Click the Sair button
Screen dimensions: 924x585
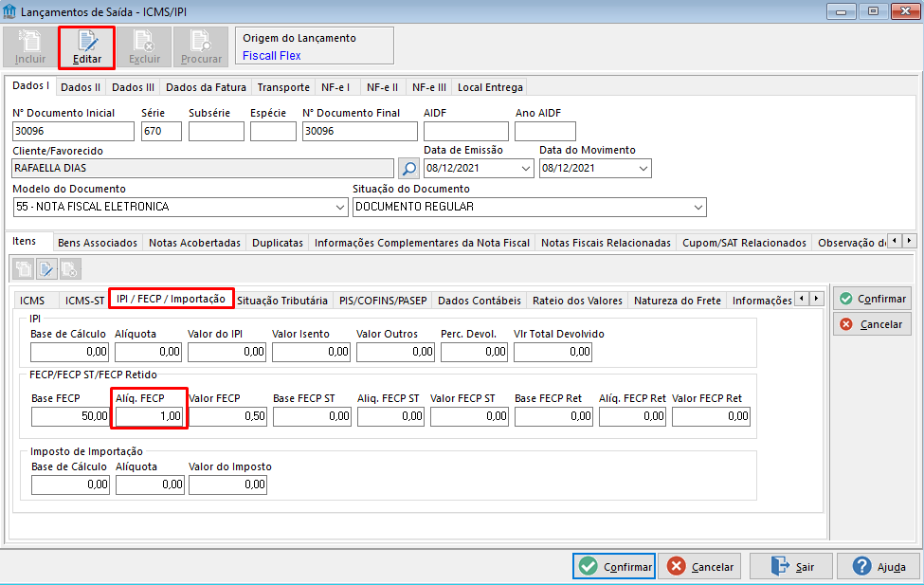790,567
